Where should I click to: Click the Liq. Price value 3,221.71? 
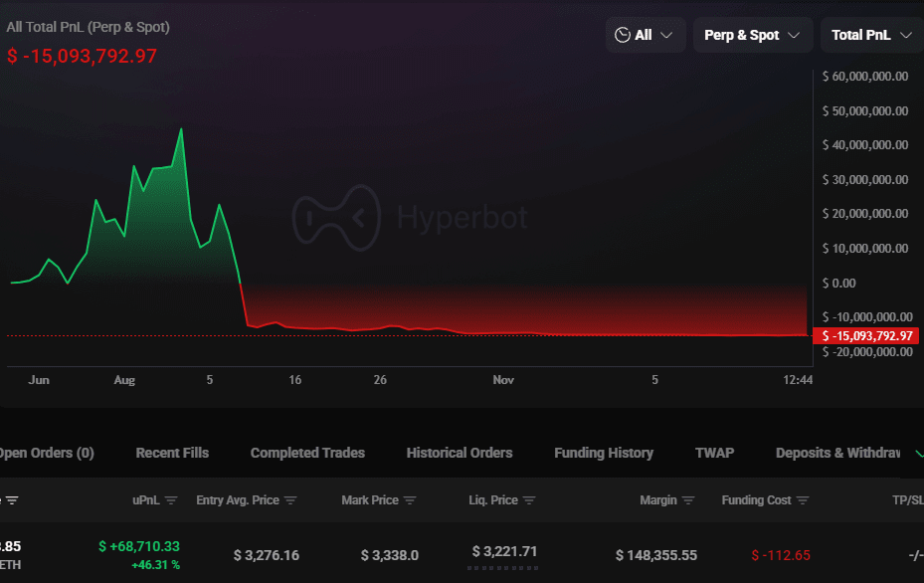(x=504, y=551)
